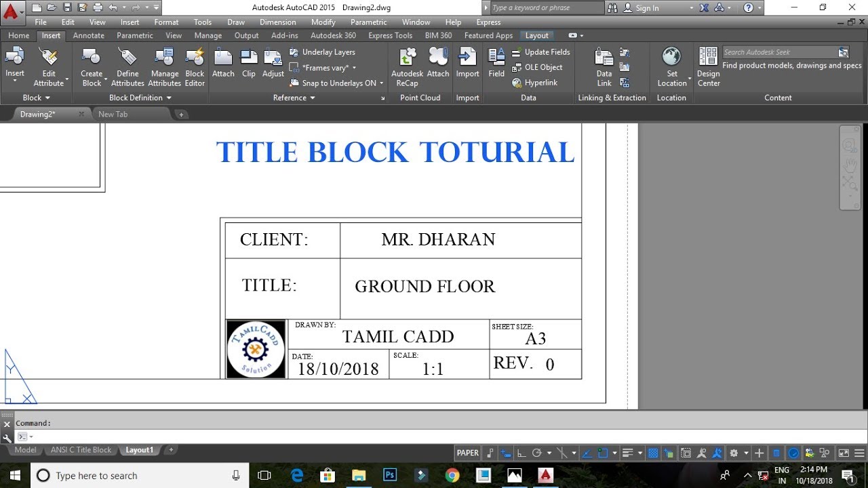868x488 pixels.
Task: Open the Define Attributes tool
Action: pyautogui.click(x=127, y=66)
